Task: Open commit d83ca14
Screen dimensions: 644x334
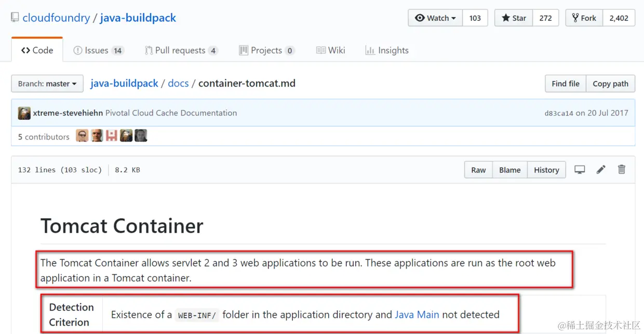Action: point(558,113)
